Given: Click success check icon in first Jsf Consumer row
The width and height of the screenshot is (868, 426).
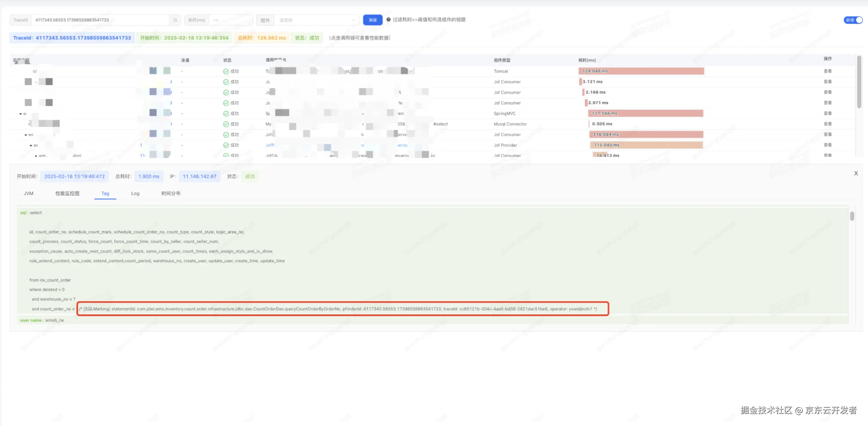Looking at the screenshot, I should pyautogui.click(x=226, y=82).
